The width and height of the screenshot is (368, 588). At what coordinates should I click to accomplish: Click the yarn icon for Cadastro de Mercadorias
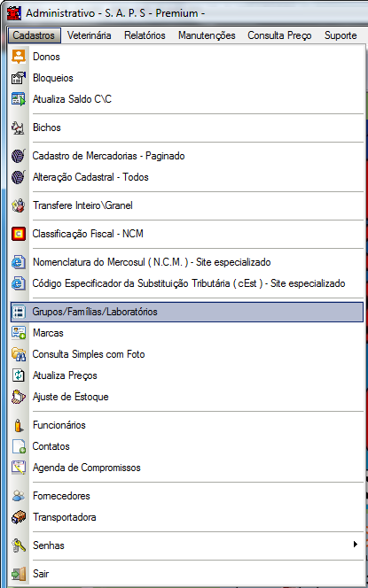coord(19,156)
